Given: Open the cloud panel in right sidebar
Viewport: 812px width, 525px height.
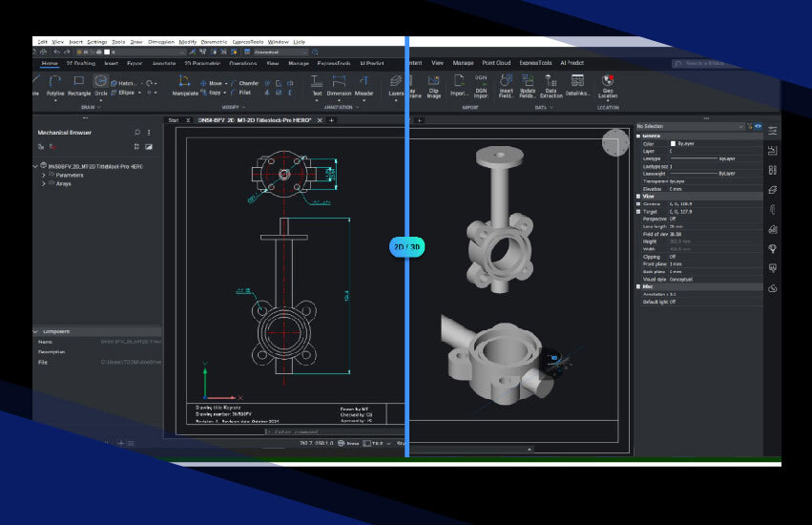Looking at the screenshot, I should (x=772, y=288).
